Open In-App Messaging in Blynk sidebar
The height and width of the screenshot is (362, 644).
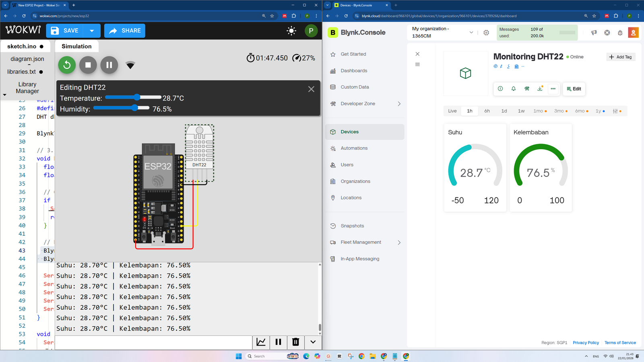coord(360,259)
